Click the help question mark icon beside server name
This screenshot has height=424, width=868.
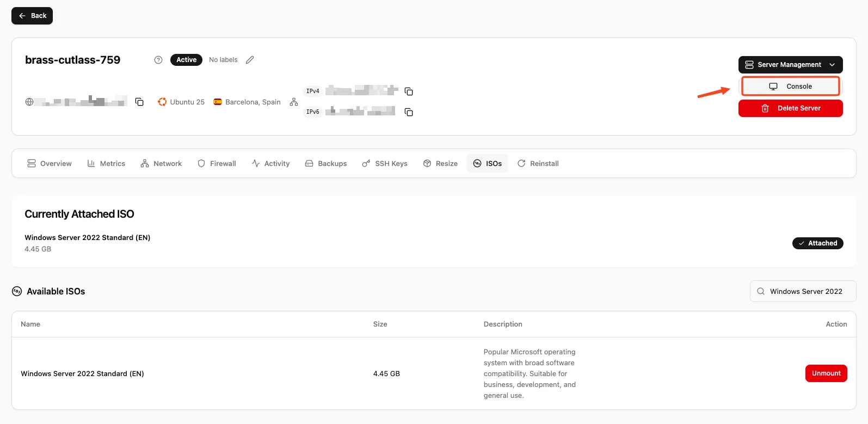(158, 60)
